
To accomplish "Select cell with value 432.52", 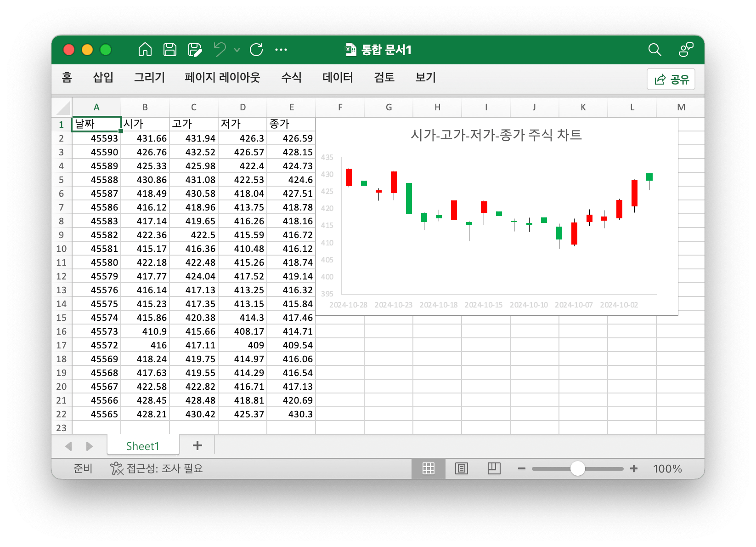I will coord(194,152).
